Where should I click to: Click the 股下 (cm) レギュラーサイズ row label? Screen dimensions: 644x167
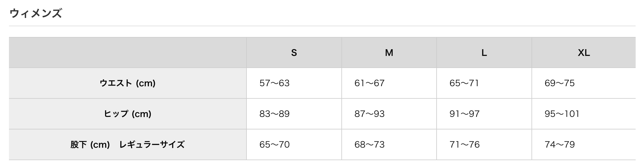[127, 145]
